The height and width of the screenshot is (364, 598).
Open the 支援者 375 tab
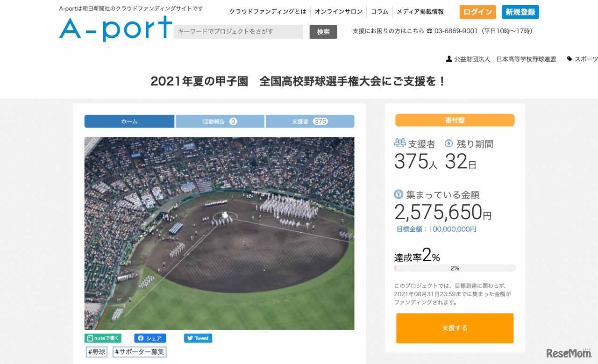tap(310, 121)
